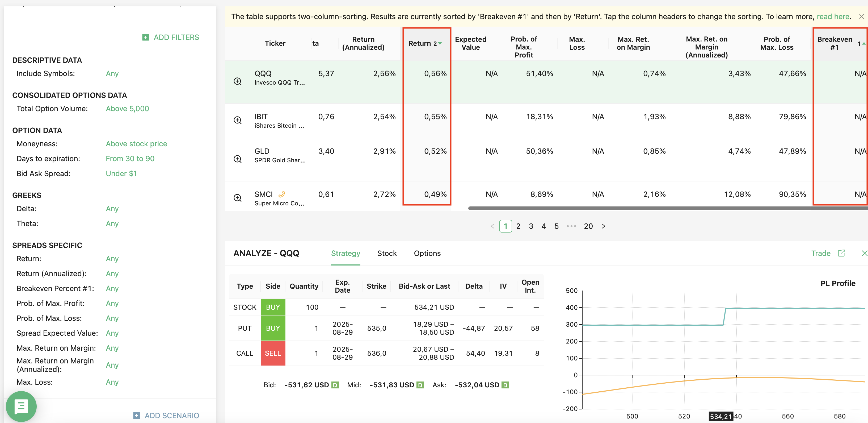Edit Days to expiration 'From 30 to 90'
The height and width of the screenshot is (423, 868).
coord(130,159)
